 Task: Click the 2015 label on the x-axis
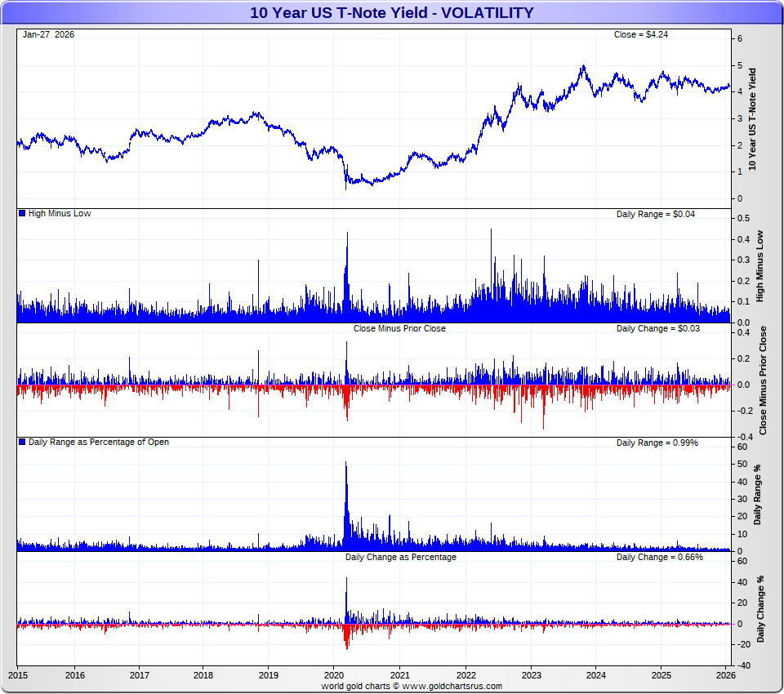[x=17, y=675]
